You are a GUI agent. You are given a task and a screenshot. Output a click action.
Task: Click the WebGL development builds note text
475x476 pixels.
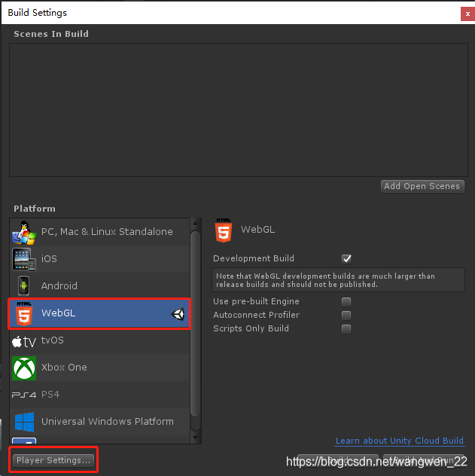click(x=325, y=280)
